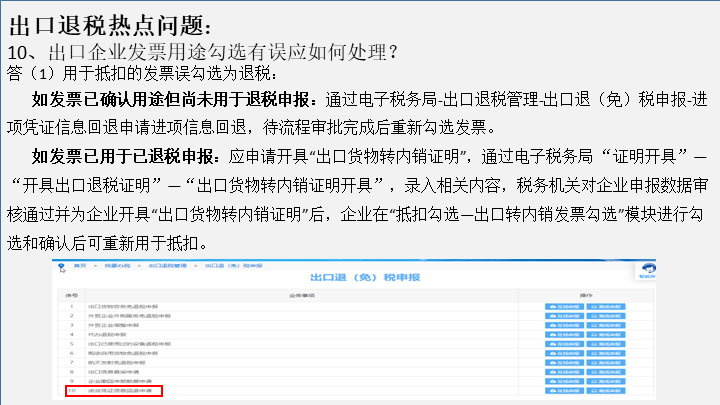The image size is (720, 405).
Task: Click bold text 如发票已用于已退税申报
Action: pyautogui.click(x=125, y=157)
